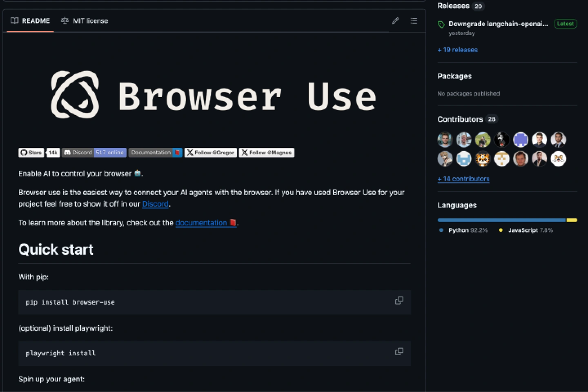The width and height of the screenshot is (588, 392).
Task: Click the 'playwright install' code text
Action: pyautogui.click(x=60, y=353)
